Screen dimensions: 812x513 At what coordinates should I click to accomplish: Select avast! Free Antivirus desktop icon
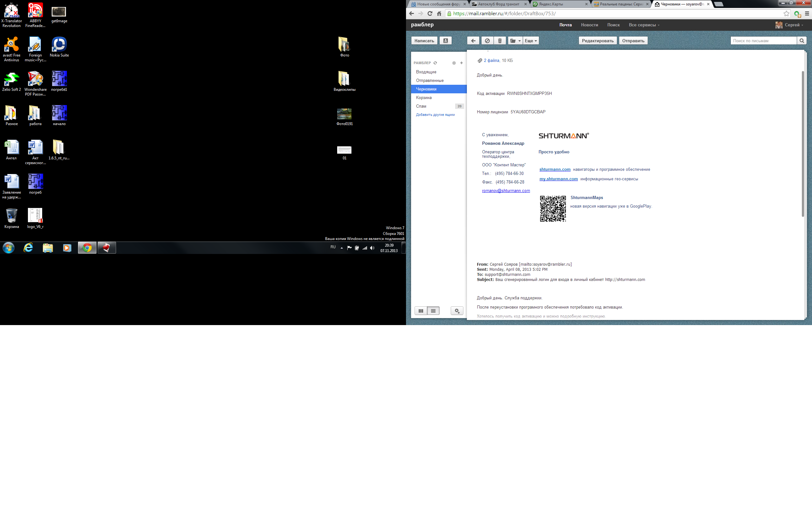[x=11, y=49]
